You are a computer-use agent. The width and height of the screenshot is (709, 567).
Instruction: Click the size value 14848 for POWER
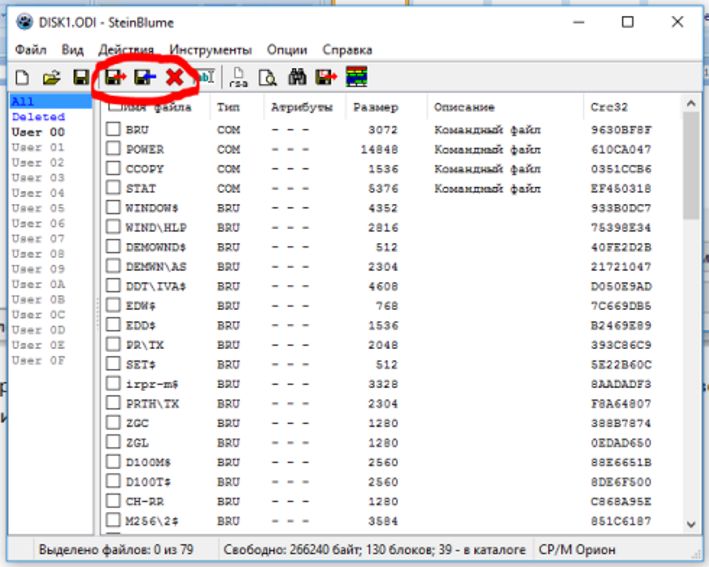pos(379,149)
